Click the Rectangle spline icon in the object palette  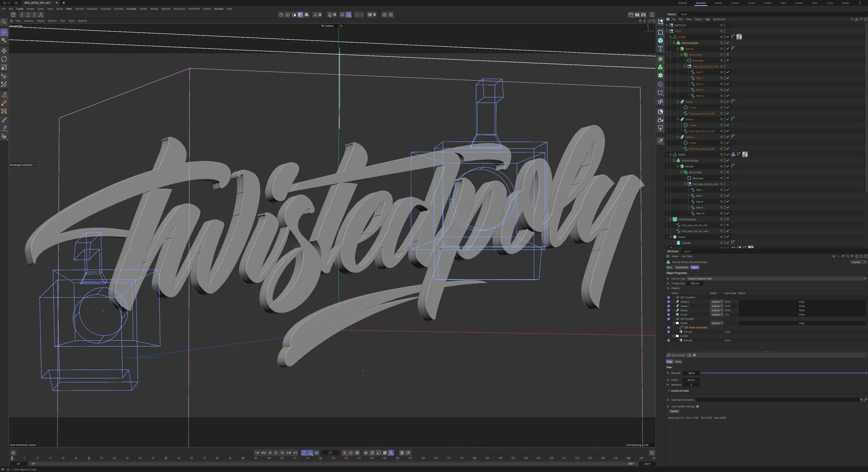[x=660, y=32]
